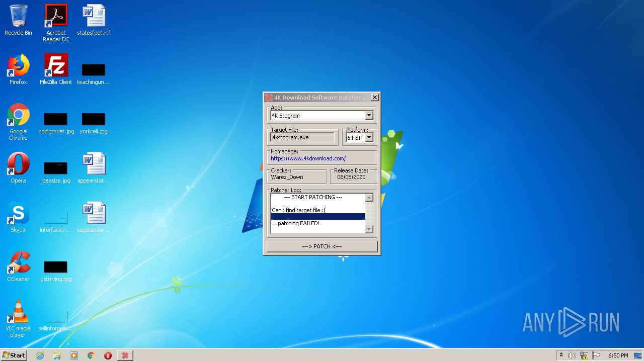Open the network tray icon
Image resolution: width=644 pixels, height=362 pixels.
pos(584,355)
